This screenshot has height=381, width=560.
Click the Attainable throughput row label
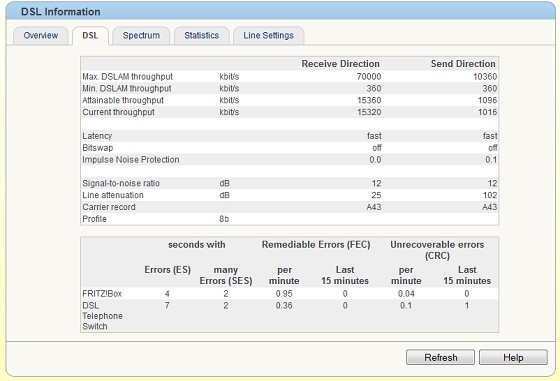pos(123,100)
